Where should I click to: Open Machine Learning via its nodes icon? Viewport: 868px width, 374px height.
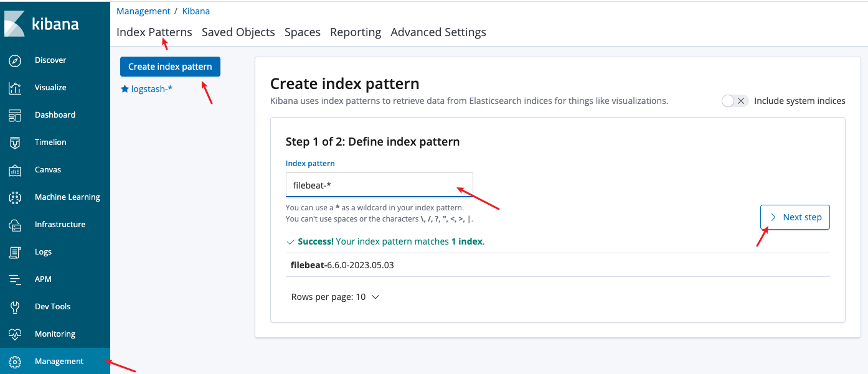coord(15,197)
